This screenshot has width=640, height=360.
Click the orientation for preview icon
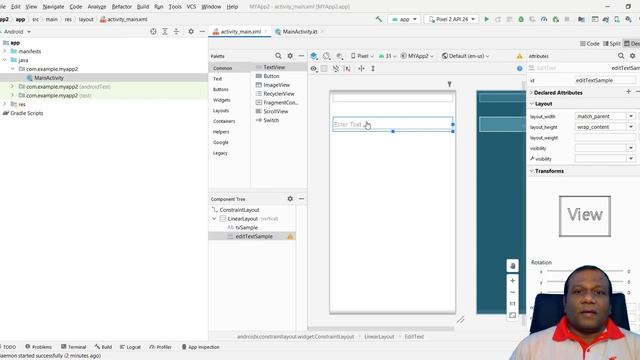click(326, 56)
